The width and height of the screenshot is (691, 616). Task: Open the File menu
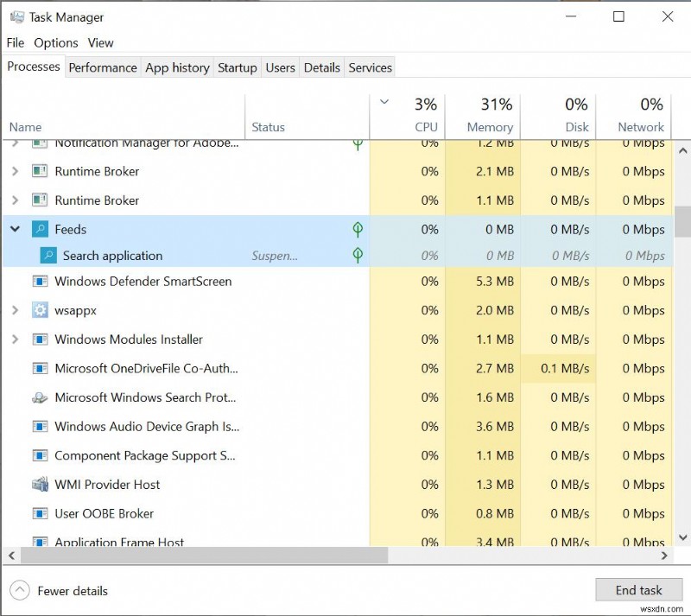16,43
